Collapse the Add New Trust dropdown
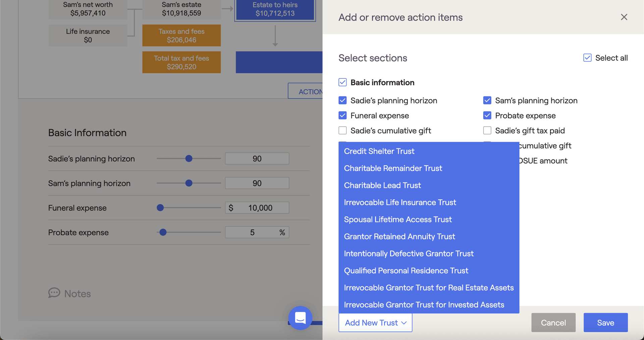 pyautogui.click(x=375, y=323)
